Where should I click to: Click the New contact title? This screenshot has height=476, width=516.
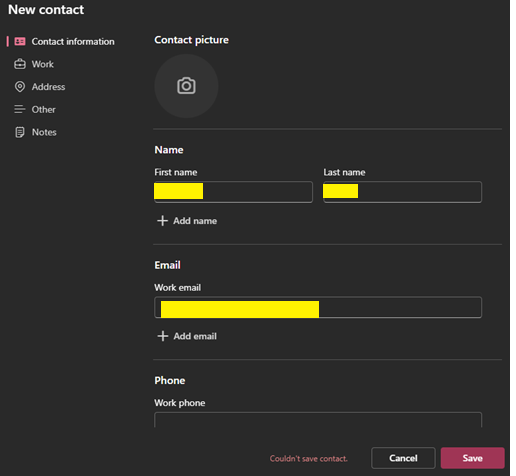click(46, 10)
